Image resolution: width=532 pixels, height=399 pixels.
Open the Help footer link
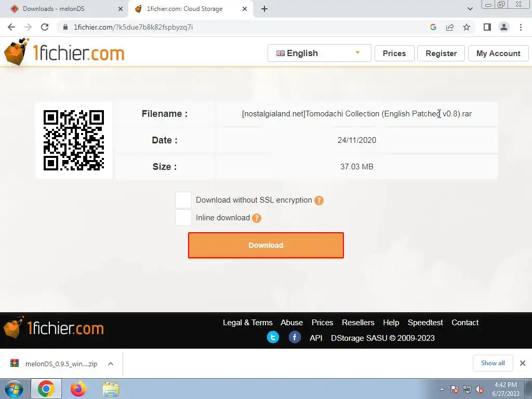pos(391,323)
